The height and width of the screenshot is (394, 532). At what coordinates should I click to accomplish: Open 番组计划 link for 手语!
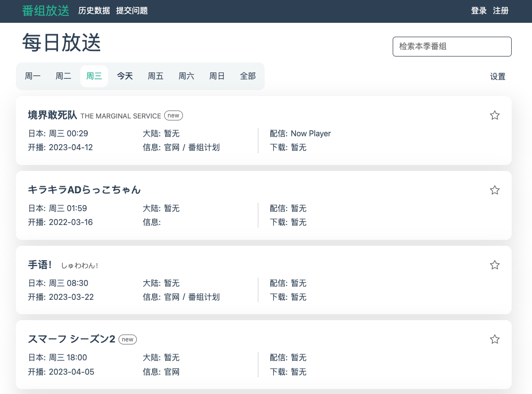coord(204,297)
